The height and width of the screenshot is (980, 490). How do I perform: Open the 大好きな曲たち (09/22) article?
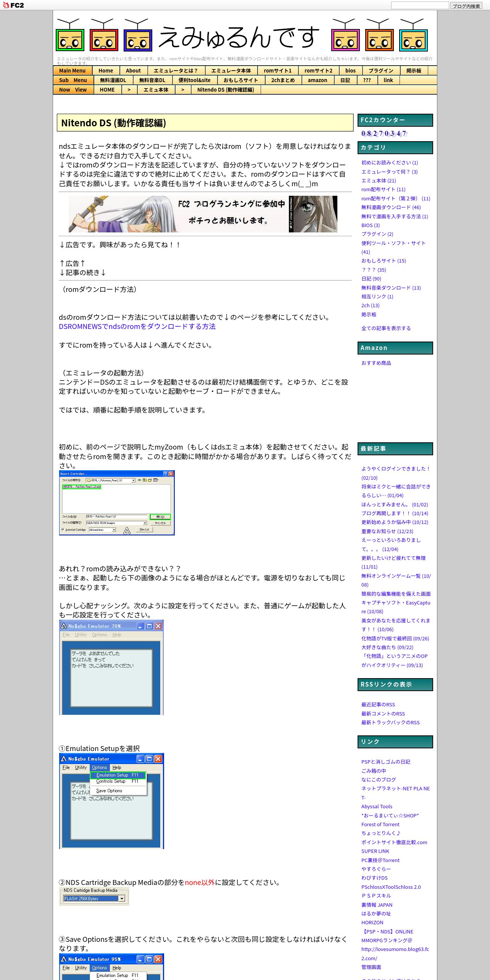coord(387,647)
